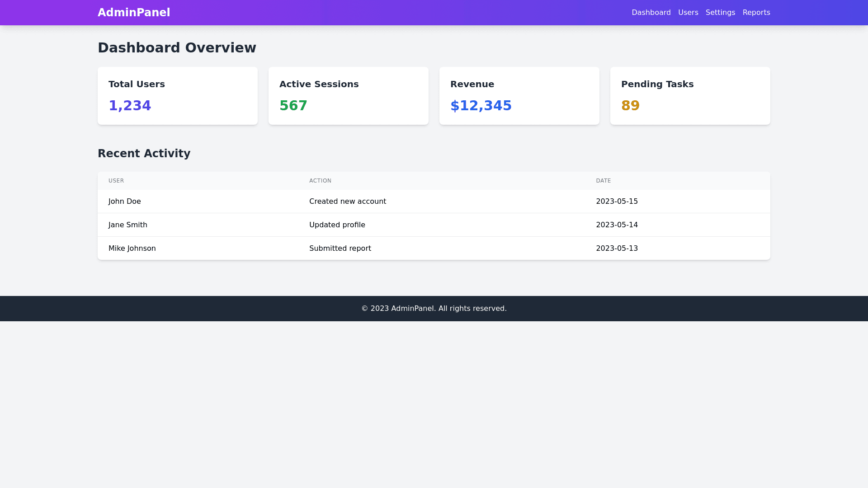Open the Revenue stat card
The height and width of the screenshot is (488, 868).
(519, 96)
